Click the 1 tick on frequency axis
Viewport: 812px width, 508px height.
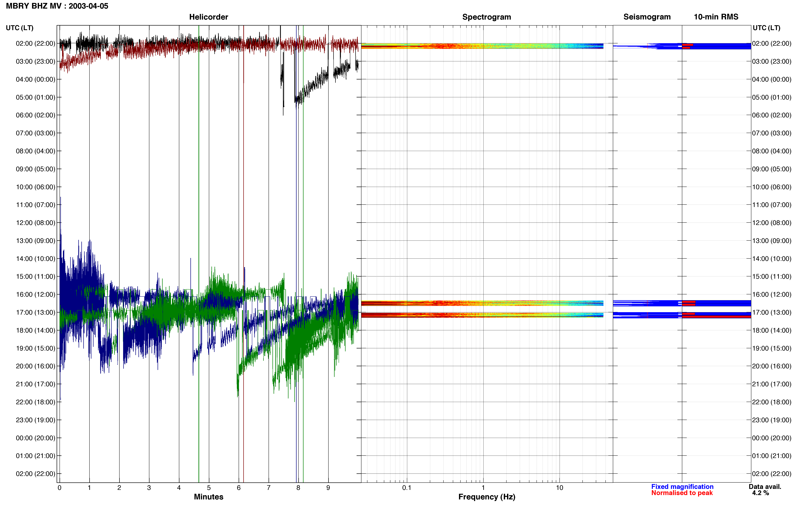(483, 487)
